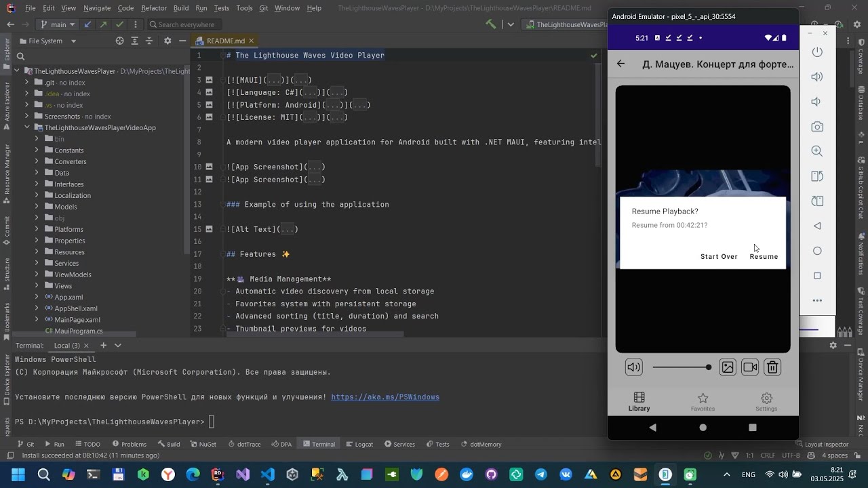The width and height of the screenshot is (868, 488).
Task: Click Collapse All icon in File System panel
Action: click(150, 41)
